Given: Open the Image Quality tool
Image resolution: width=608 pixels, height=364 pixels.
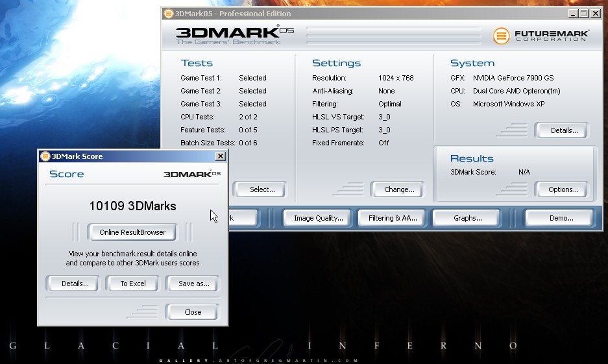Looking at the screenshot, I should tap(318, 218).
